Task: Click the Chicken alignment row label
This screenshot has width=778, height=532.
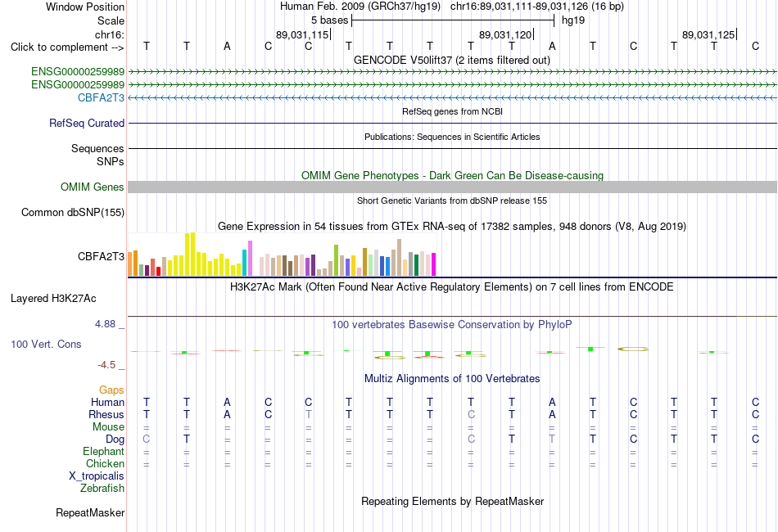Action: tap(105, 463)
